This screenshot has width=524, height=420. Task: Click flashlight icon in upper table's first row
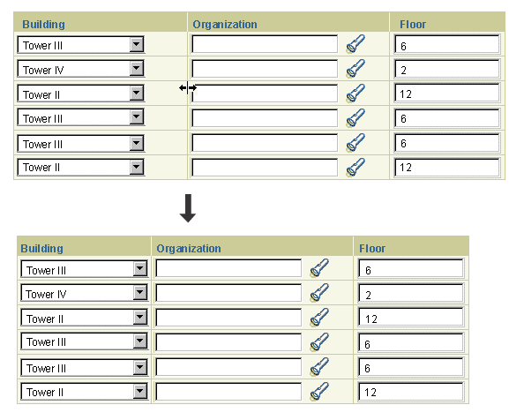(x=356, y=44)
